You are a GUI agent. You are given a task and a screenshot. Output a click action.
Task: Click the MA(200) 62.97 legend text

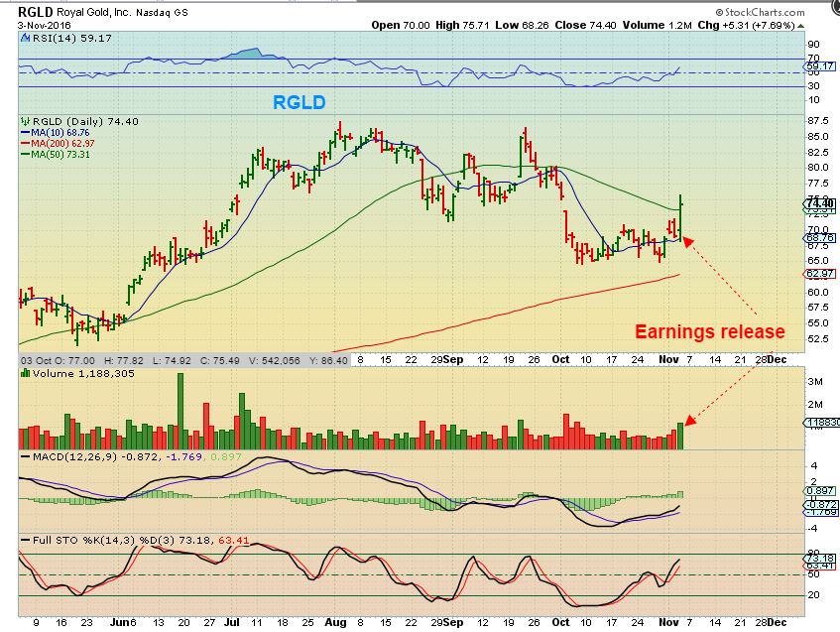(62, 143)
